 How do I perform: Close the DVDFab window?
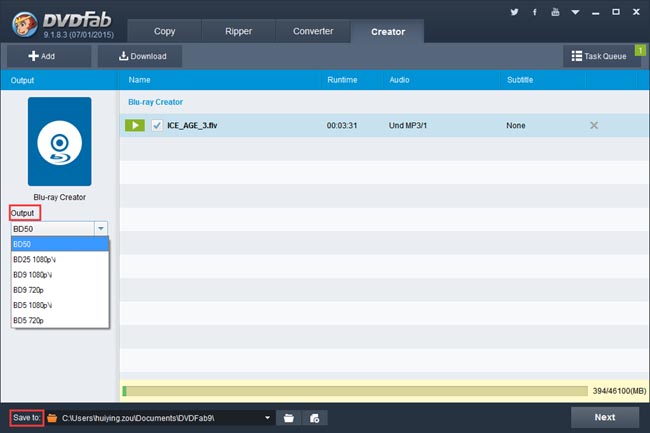636,12
